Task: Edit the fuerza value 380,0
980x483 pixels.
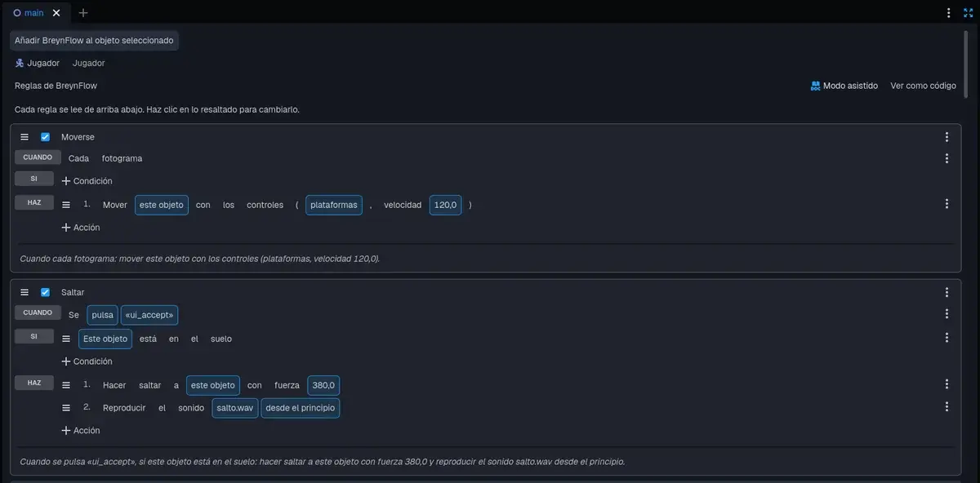Action: click(x=323, y=385)
